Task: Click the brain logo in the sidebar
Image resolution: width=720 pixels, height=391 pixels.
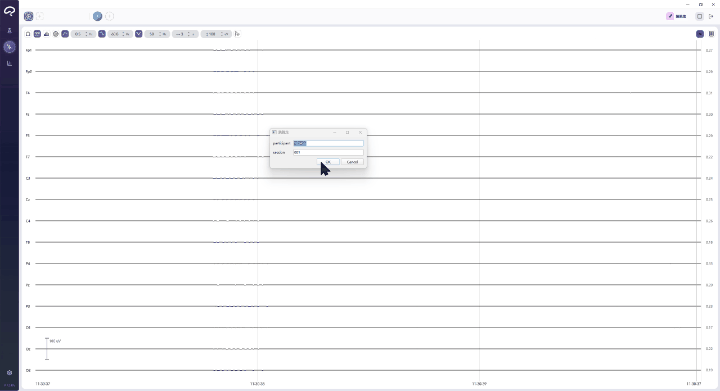Action: [x=9, y=11]
